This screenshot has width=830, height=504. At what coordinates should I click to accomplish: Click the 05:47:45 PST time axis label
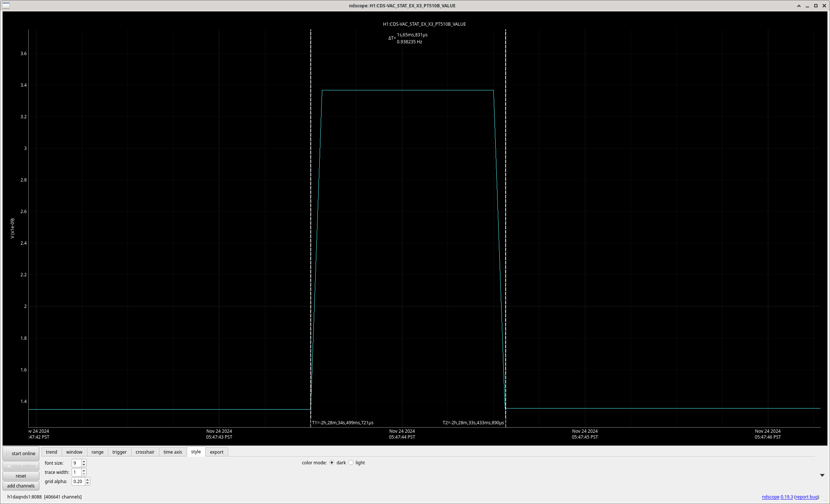[585, 437]
